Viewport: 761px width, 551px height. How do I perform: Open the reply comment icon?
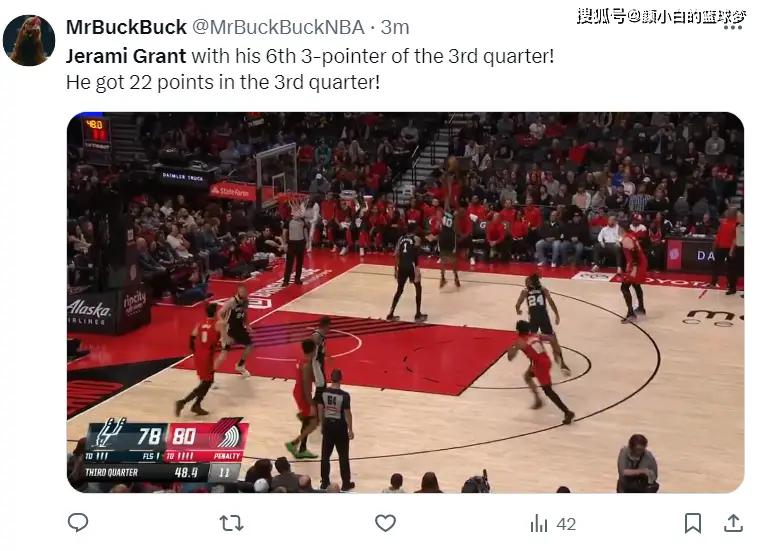tap(78, 523)
